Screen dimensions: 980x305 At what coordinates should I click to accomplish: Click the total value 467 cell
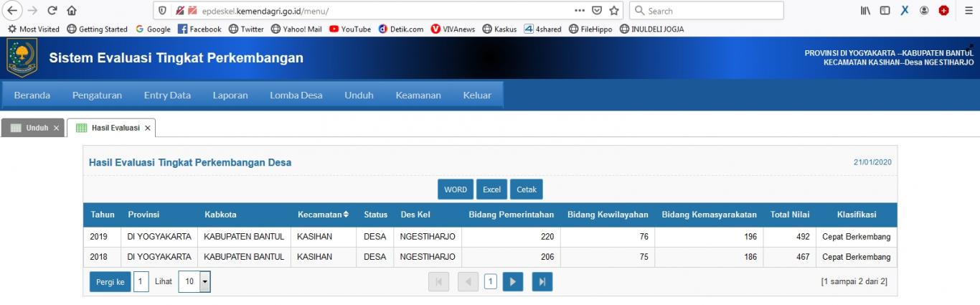point(790,256)
